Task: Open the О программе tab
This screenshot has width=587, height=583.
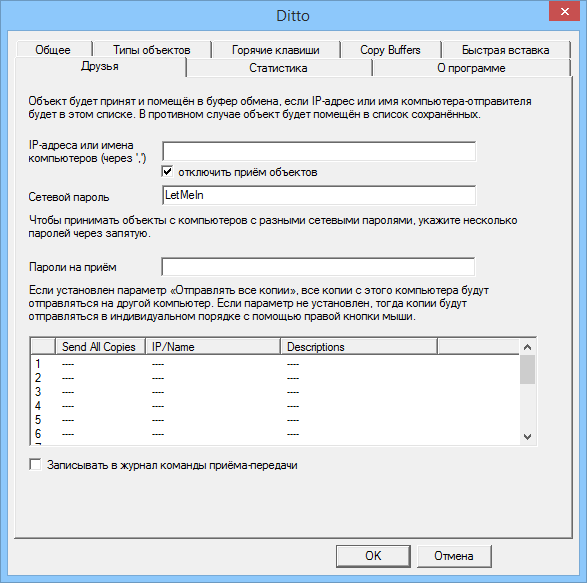Action: click(471, 68)
